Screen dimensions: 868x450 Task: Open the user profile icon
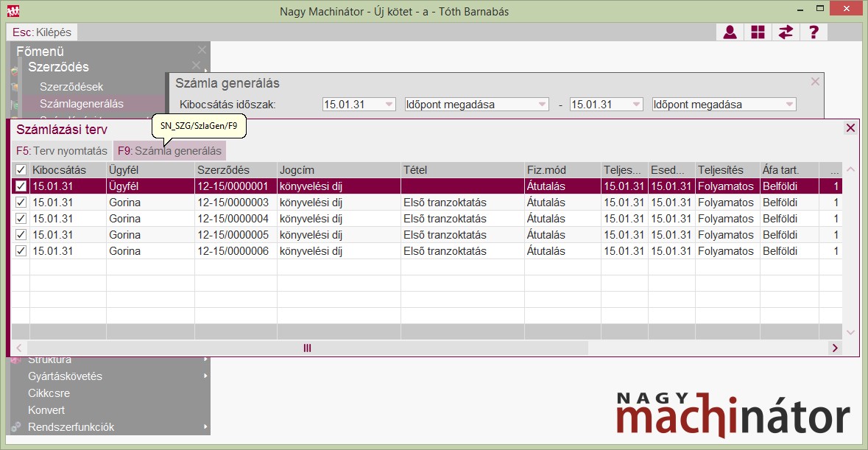730,32
